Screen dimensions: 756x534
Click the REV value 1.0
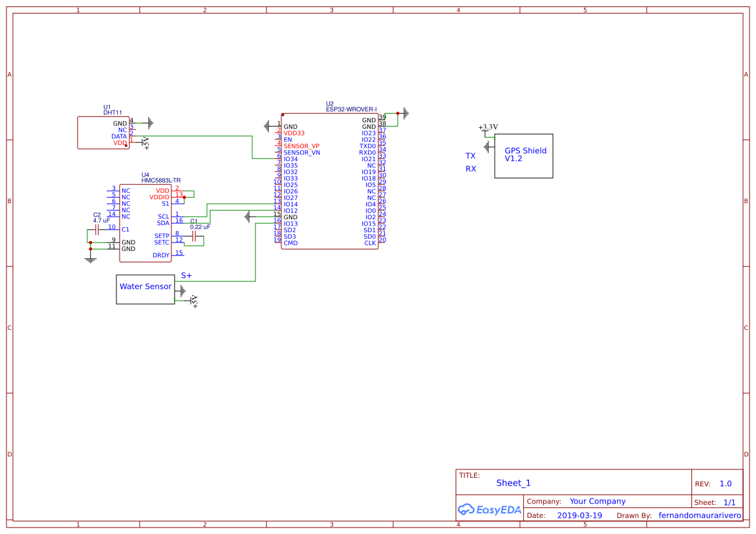[726, 484]
